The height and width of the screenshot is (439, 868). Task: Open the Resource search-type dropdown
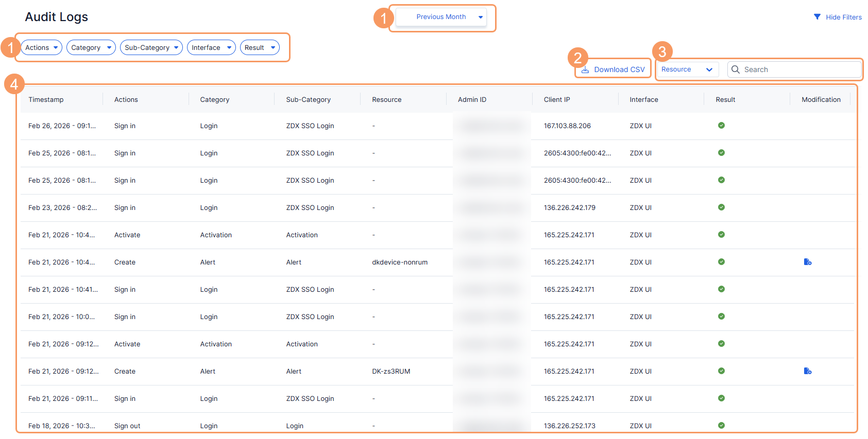(x=688, y=69)
